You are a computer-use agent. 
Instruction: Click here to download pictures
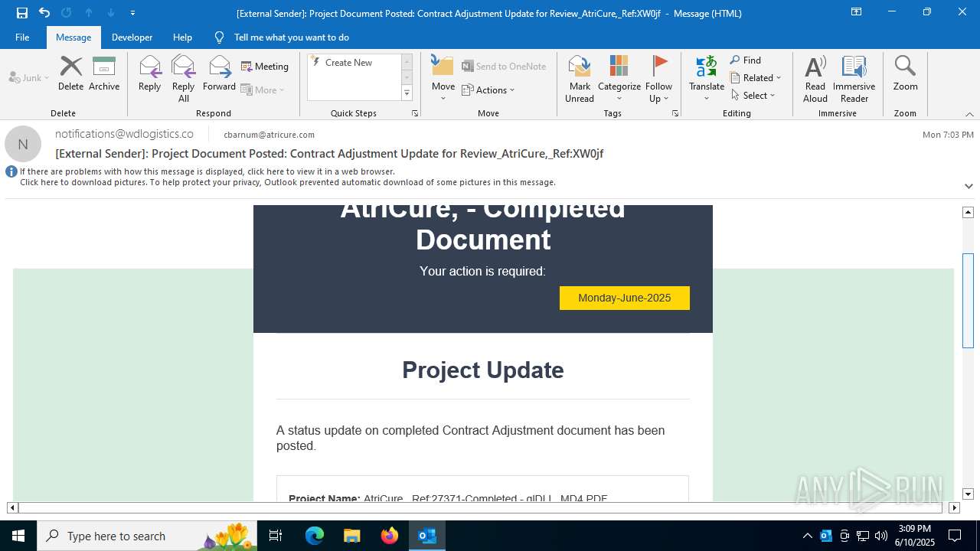point(288,182)
